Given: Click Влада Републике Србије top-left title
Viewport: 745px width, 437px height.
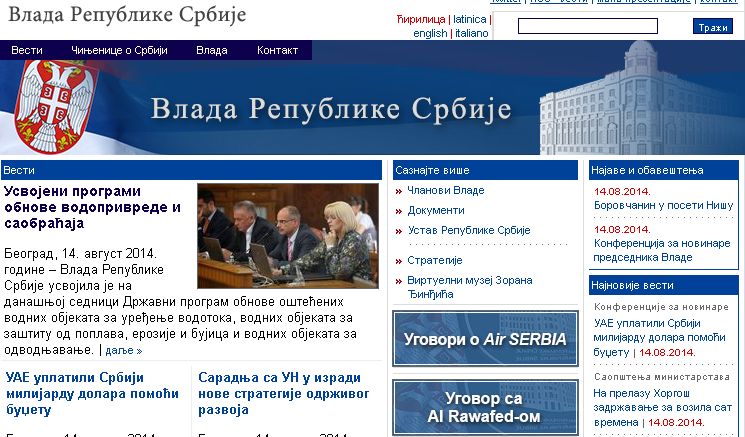Looking at the screenshot, I should coord(127,14).
